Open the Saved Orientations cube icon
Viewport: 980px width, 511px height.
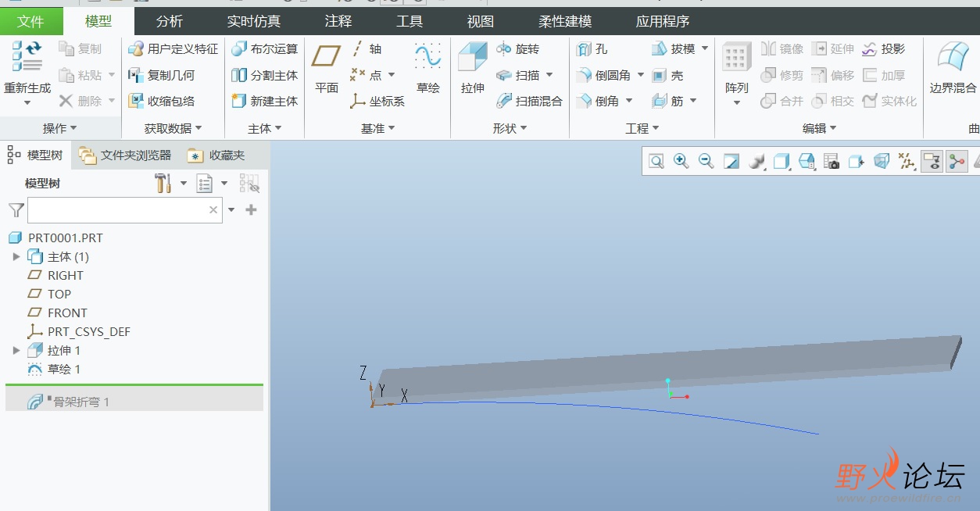tap(807, 161)
